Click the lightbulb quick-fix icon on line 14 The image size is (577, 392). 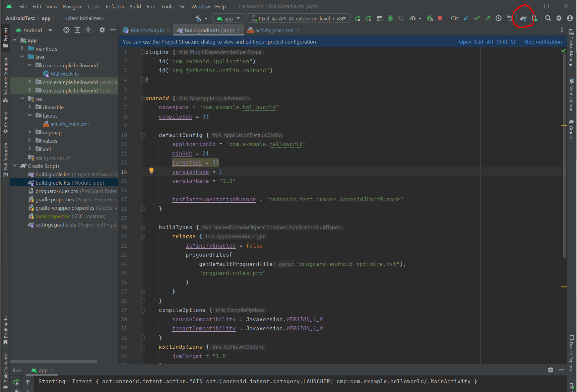151,171
